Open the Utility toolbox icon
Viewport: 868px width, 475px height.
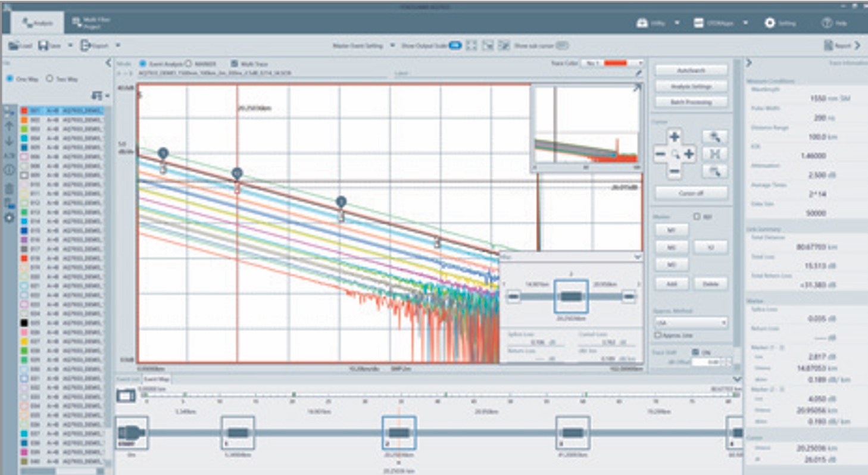click(x=642, y=23)
